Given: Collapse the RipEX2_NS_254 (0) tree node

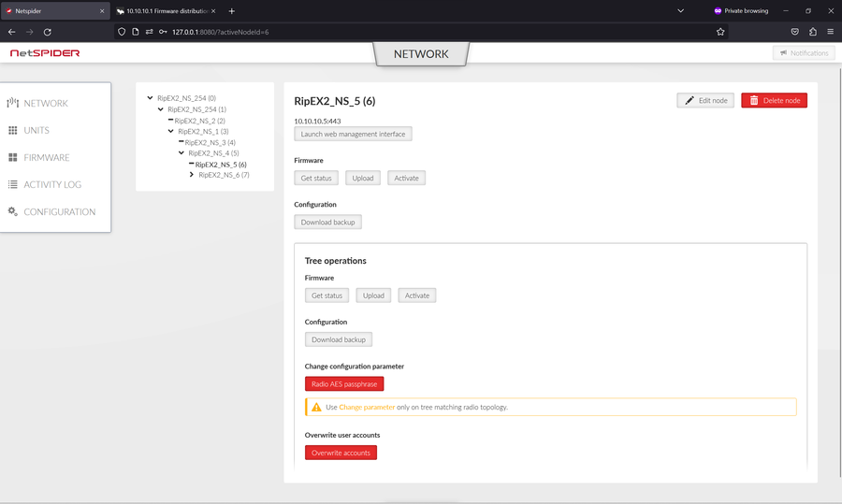Looking at the screenshot, I should pos(150,98).
